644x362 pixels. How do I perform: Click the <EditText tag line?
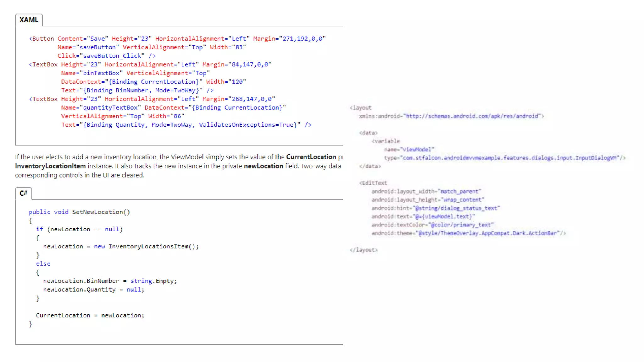point(373,183)
